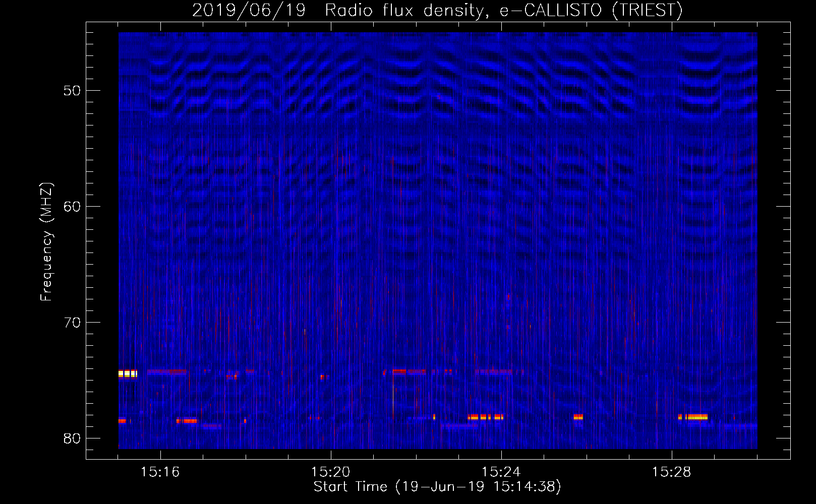Click the 80 frequency tick label

pos(72,438)
